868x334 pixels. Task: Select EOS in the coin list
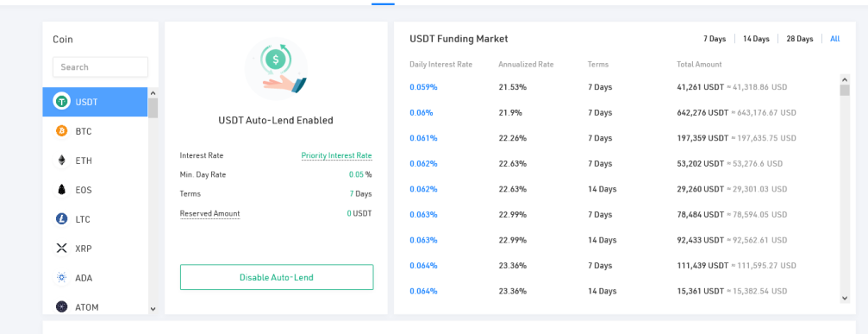click(95, 190)
